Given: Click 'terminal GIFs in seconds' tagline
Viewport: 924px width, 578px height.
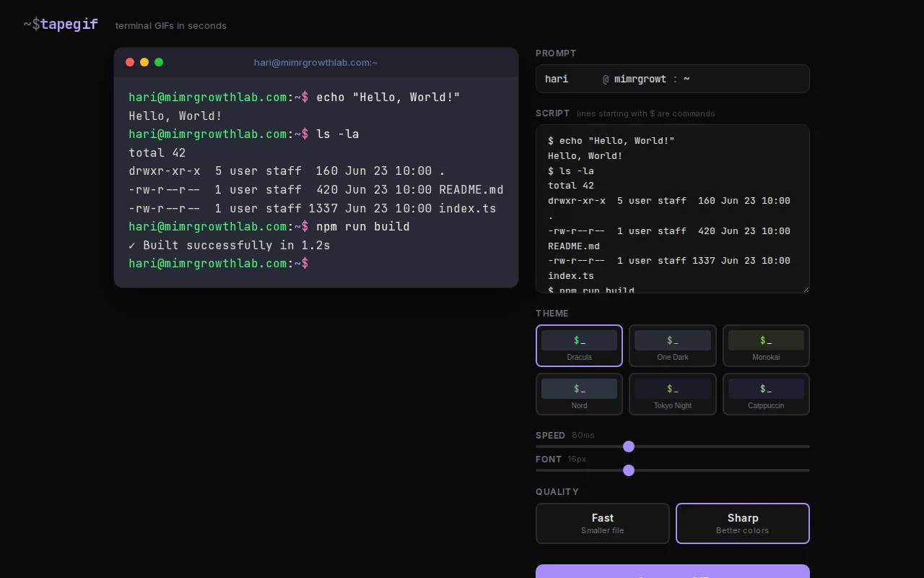Looking at the screenshot, I should pos(171,25).
